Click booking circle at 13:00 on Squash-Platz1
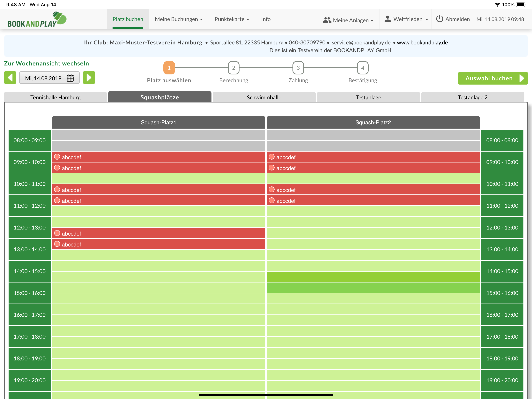This screenshot has height=399, width=532. pos(57,244)
